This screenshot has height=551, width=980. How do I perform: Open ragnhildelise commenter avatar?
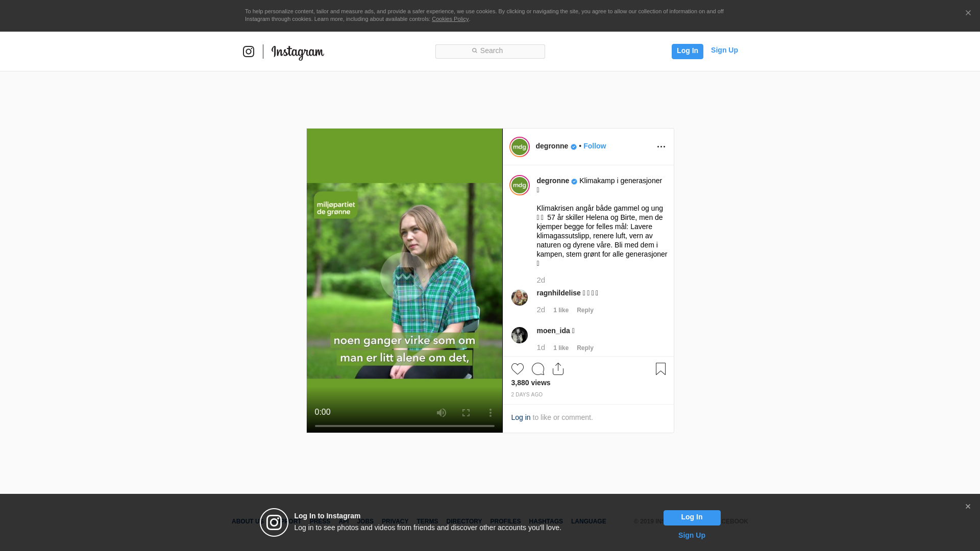[x=520, y=297]
